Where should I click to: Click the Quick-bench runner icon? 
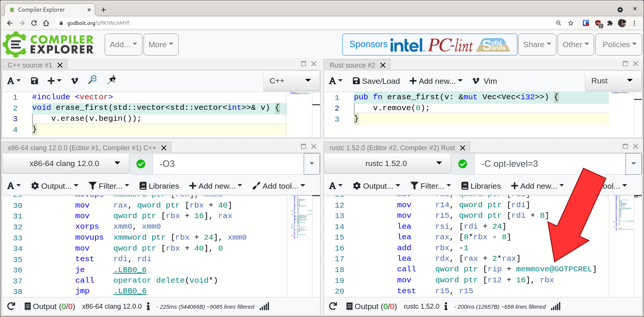point(112,80)
